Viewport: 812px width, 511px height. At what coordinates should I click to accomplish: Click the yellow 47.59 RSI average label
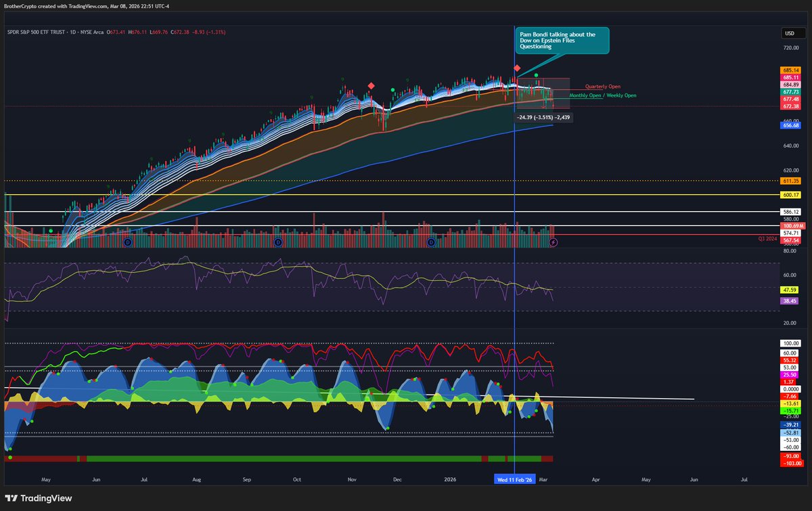791,289
